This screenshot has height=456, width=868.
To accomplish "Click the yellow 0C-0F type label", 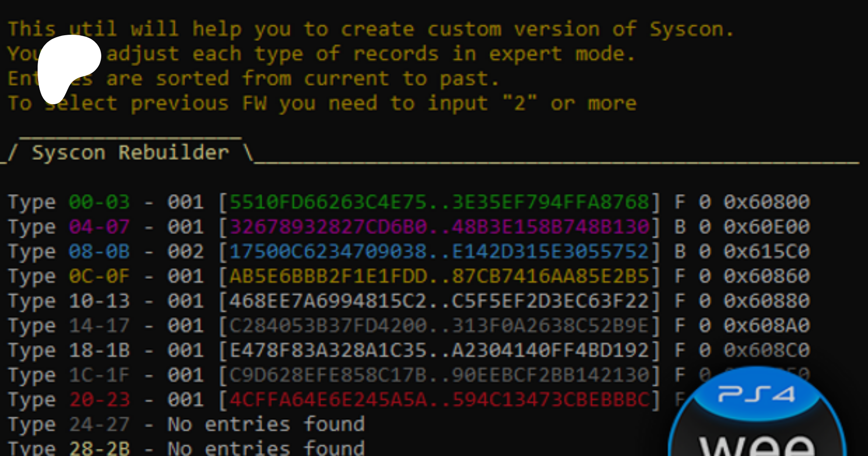I will click(99, 276).
